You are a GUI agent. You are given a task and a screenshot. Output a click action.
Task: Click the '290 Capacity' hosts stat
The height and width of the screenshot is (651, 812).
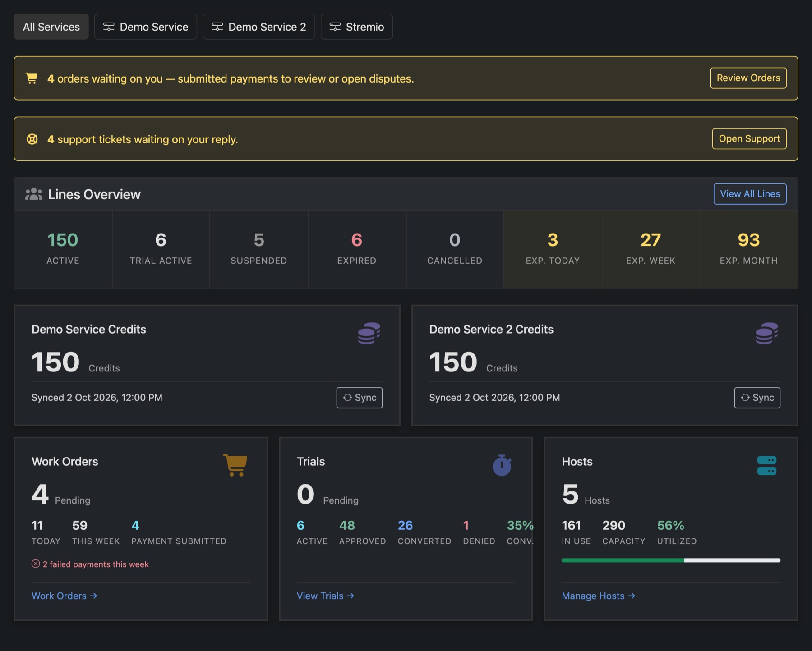624,532
